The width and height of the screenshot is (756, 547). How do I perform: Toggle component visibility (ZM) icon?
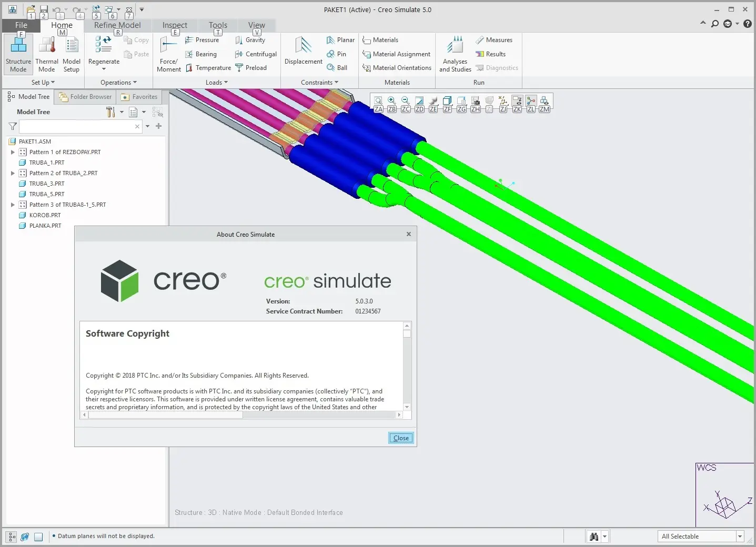click(x=545, y=100)
